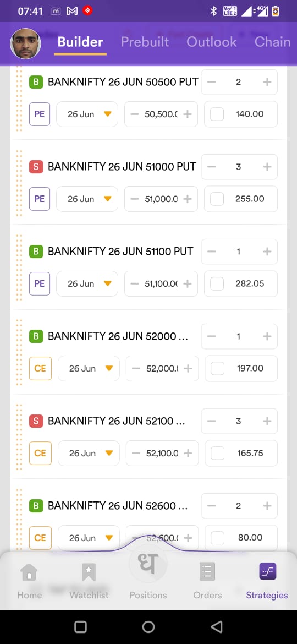Toggle green B badge on 50500 PUT

(x=36, y=81)
